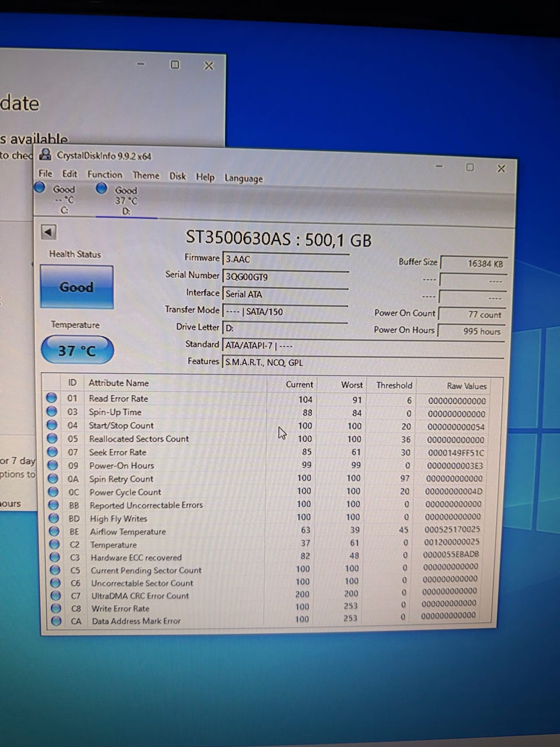Click status icon for Data Address Mark Error
The image size is (560, 747).
(57, 620)
